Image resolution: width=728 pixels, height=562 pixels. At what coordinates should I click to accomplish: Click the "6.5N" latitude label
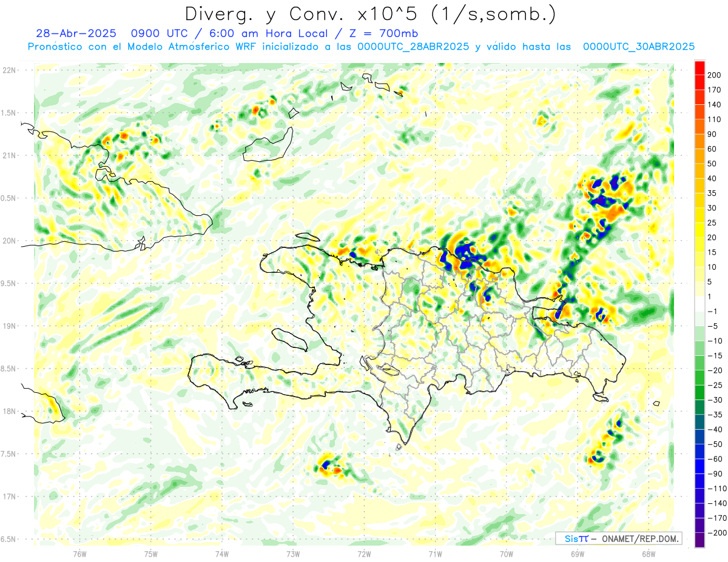click(x=9, y=539)
